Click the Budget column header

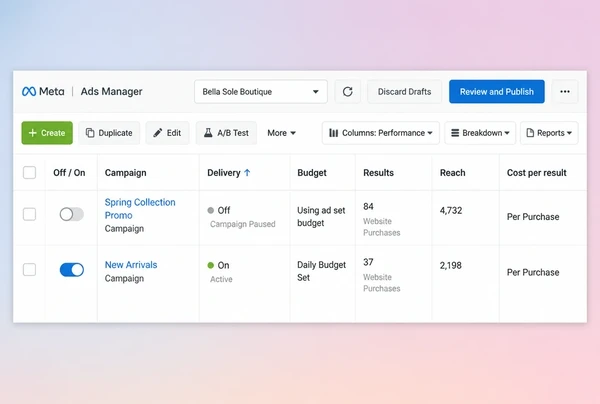pyautogui.click(x=312, y=173)
